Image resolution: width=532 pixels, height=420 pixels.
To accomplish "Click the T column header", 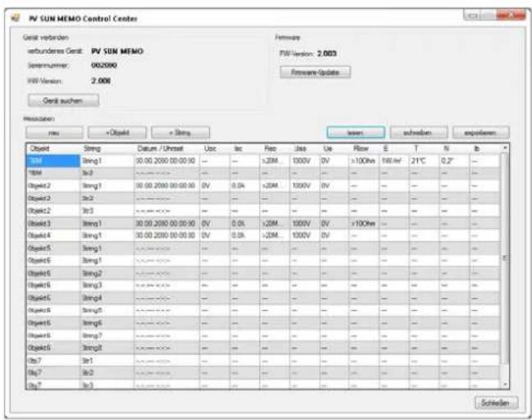I will [424, 148].
